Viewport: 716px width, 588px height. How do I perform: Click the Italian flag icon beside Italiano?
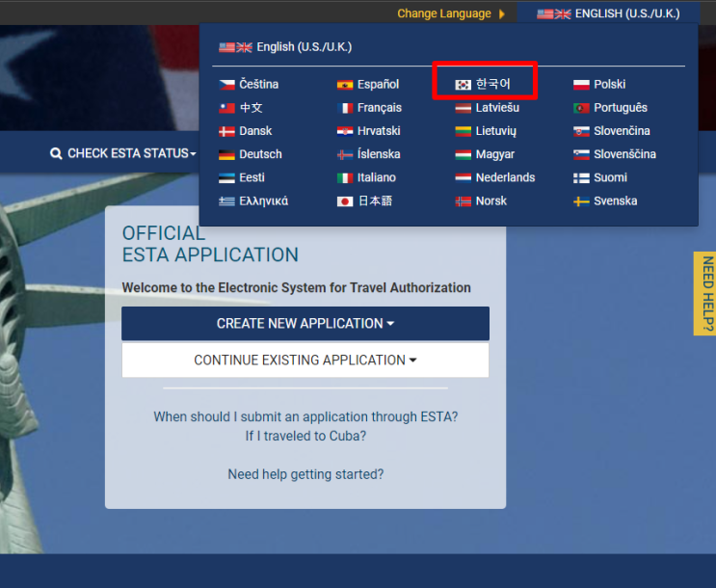pos(345,177)
